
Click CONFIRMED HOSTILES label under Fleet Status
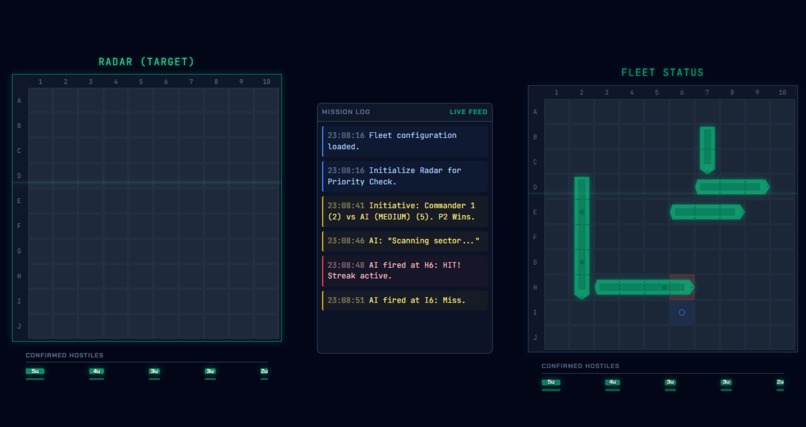[x=580, y=366]
